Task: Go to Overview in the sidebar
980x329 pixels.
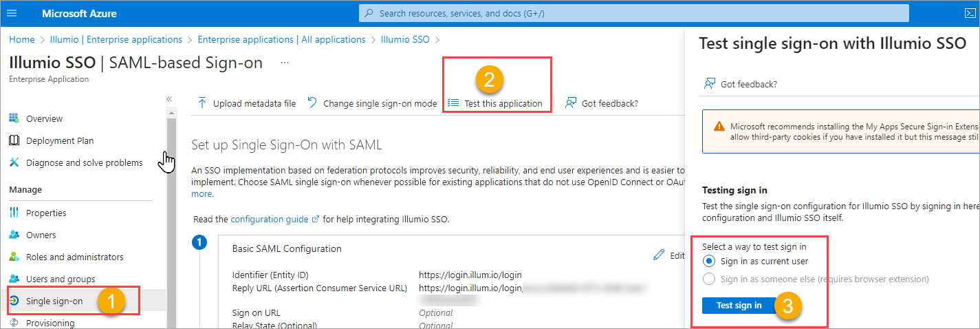Action: pos(44,118)
